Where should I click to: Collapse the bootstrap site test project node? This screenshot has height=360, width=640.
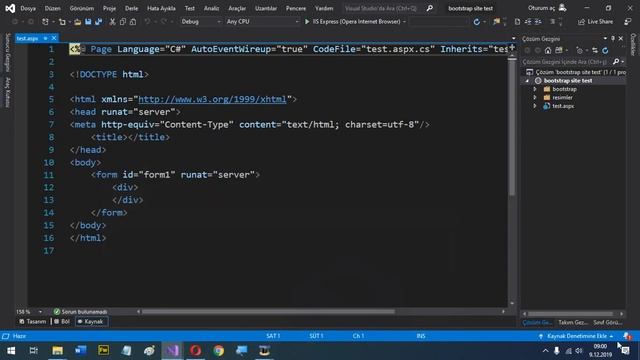527,81
